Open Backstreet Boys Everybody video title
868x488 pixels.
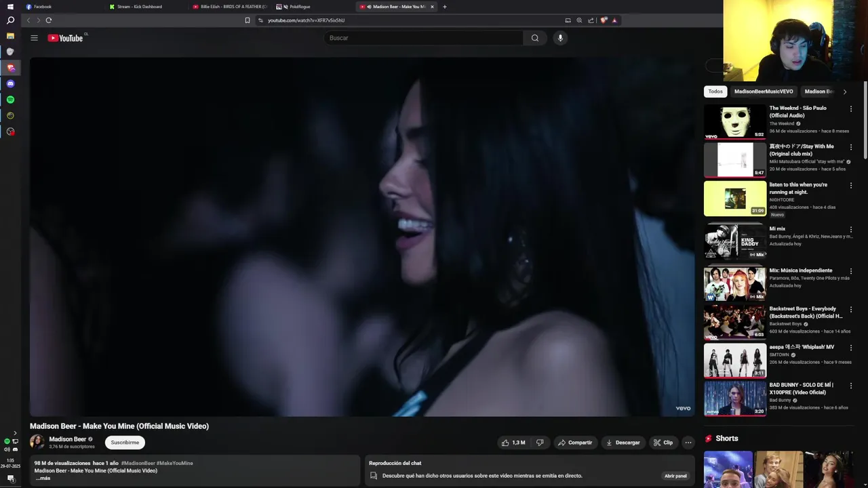coord(806,312)
